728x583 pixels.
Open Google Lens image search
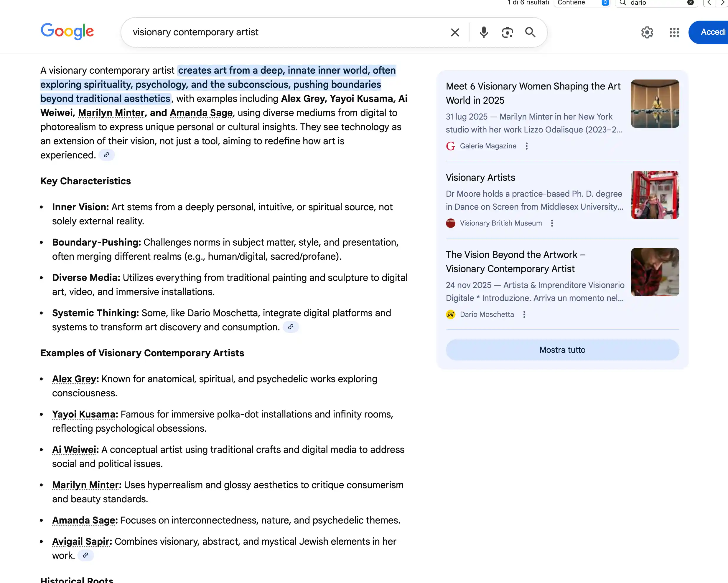coord(507,32)
